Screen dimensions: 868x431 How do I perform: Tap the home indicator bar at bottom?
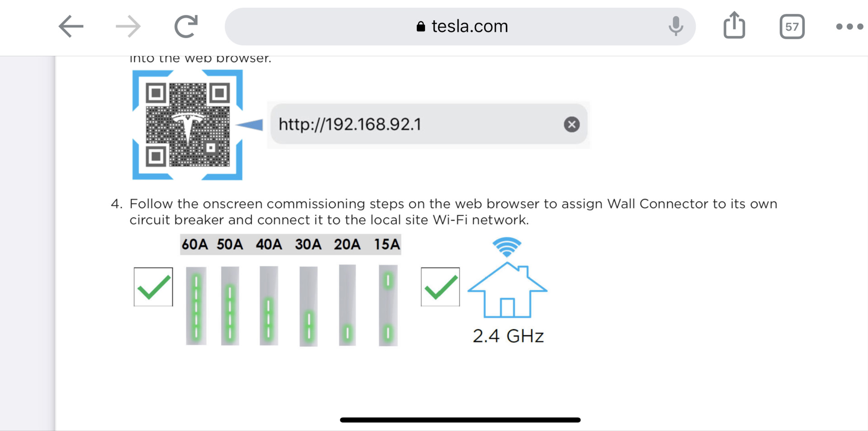click(460, 420)
